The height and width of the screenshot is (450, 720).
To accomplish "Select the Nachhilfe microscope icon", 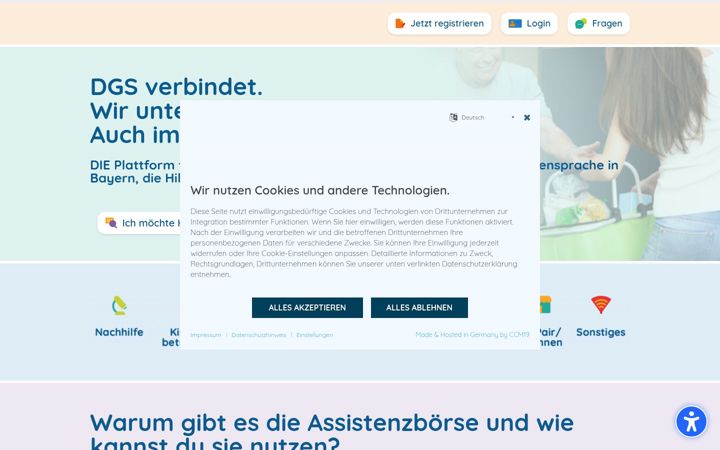I will click(x=119, y=305).
